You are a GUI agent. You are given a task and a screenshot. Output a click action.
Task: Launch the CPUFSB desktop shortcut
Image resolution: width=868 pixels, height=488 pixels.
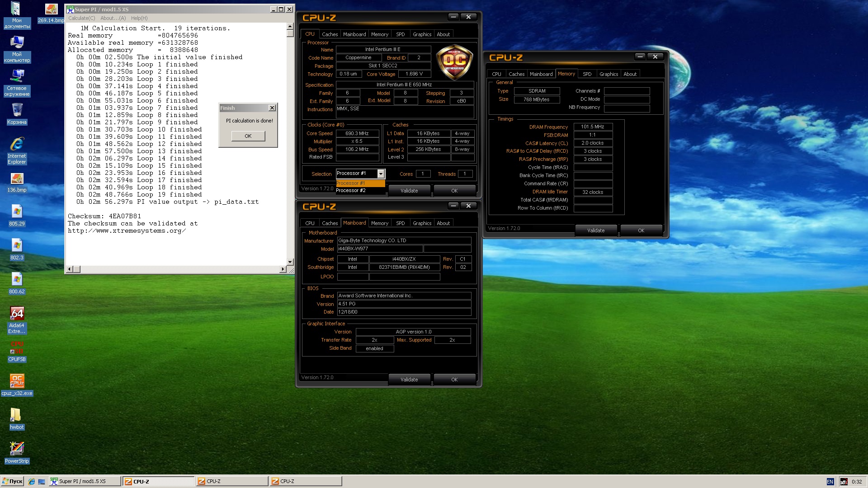[17, 352]
